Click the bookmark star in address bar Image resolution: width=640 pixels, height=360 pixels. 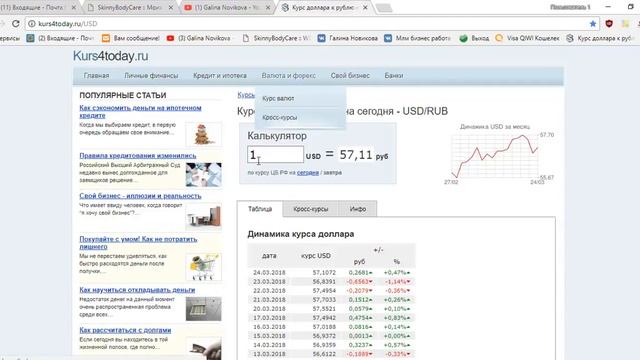click(593, 24)
